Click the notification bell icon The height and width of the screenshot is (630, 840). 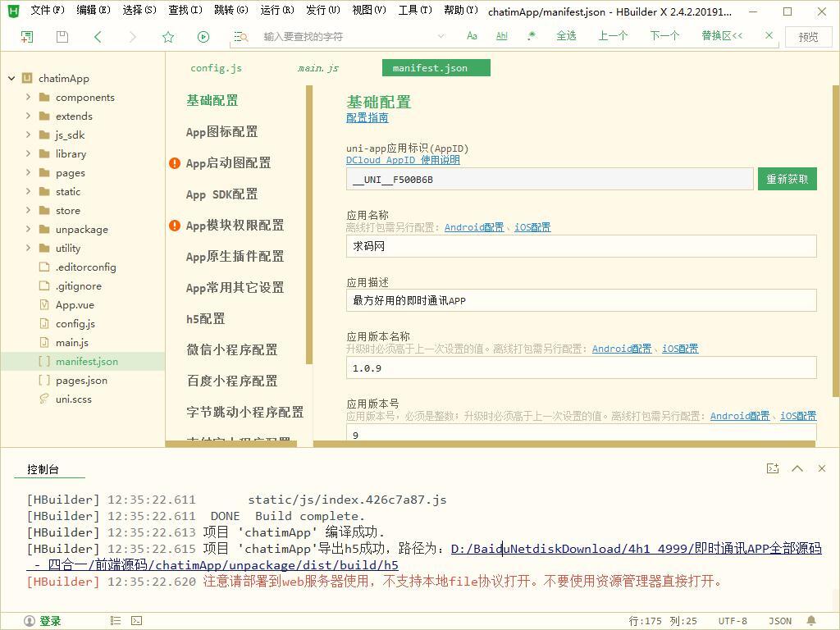[x=811, y=621]
